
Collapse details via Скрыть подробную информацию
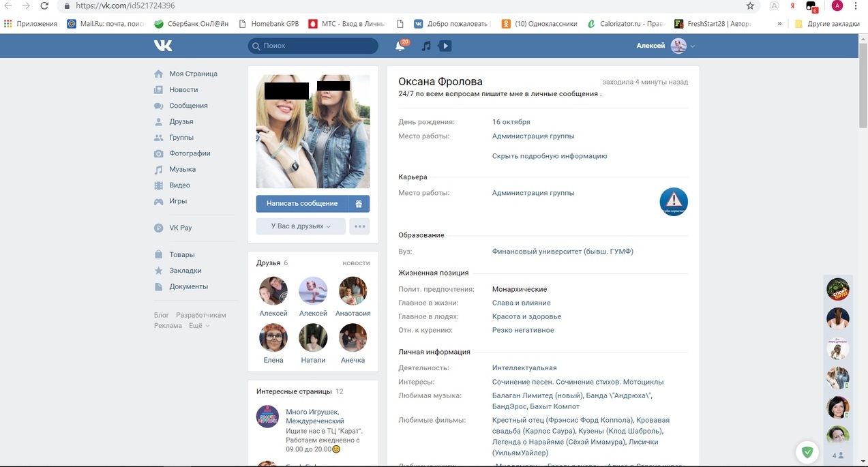550,156
